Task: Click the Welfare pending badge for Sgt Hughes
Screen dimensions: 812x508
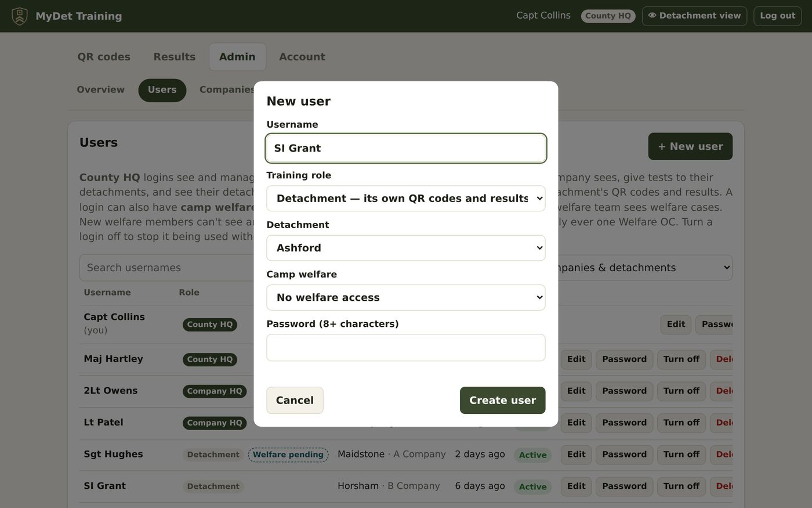Action: 288,455
